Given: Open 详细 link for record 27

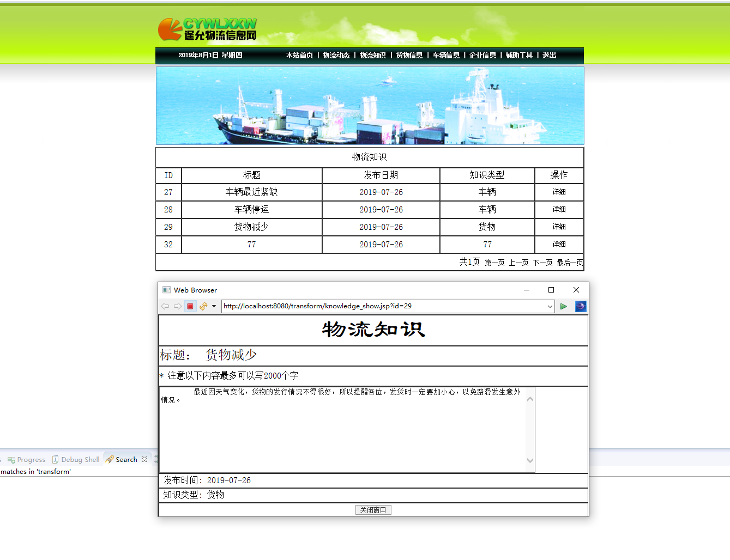Looking at the screenshot, I should coord(559,192).
